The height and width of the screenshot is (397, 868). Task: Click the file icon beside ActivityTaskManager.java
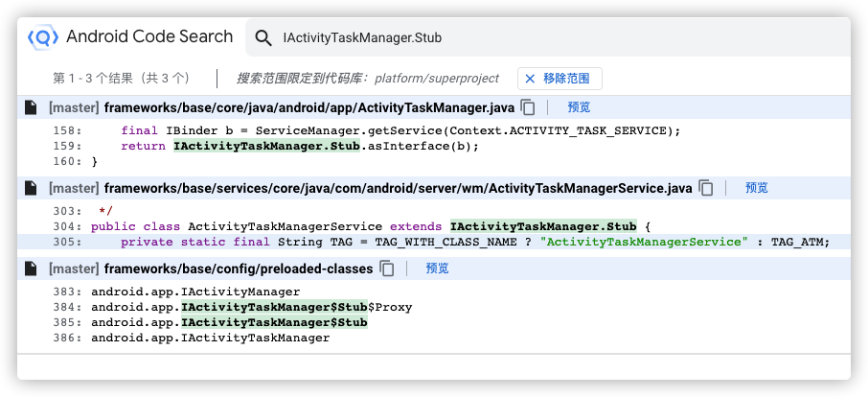31,107
